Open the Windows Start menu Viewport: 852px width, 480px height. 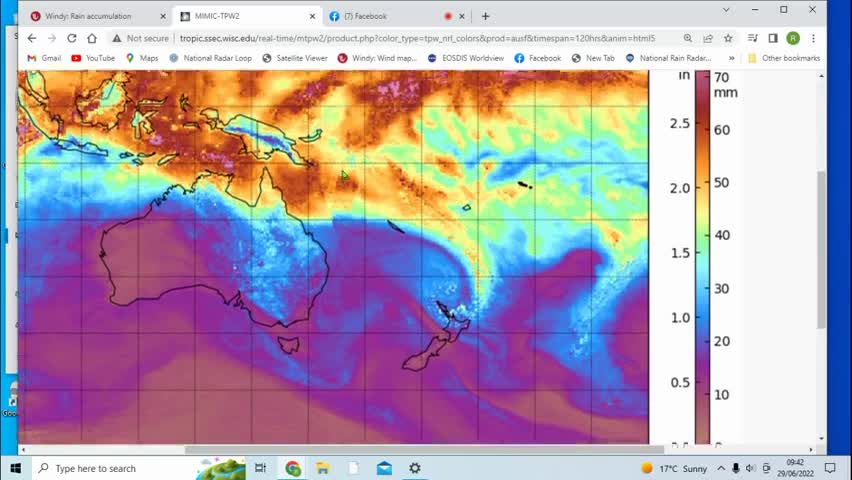(15, 468)
